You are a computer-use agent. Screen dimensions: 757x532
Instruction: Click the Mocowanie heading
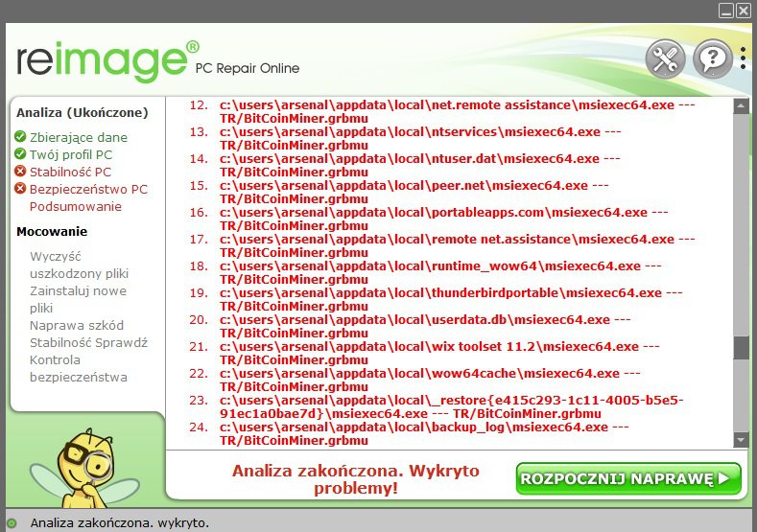[x=52, y=232]
